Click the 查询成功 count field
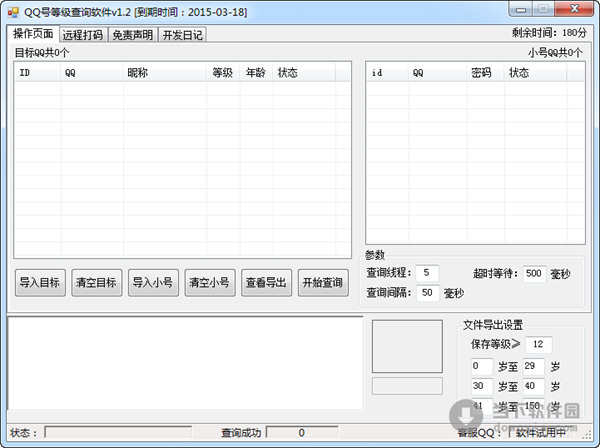This screenshot has width=600, height=448. point(302,432)
